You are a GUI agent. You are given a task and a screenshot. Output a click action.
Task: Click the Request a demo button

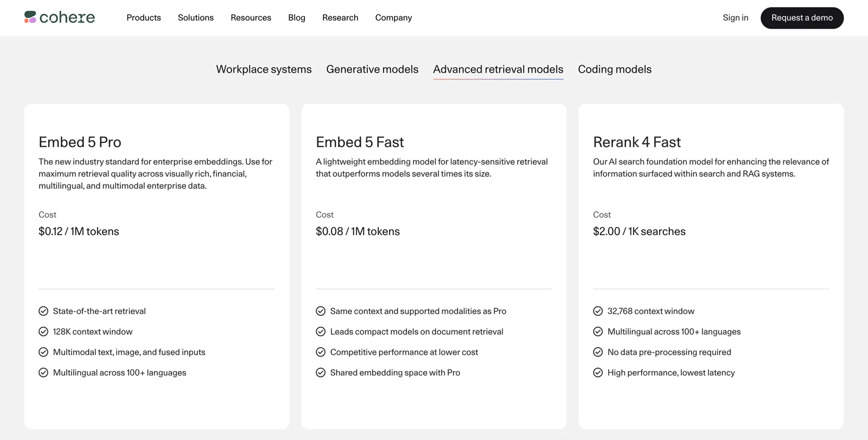(x=802, y=18)
